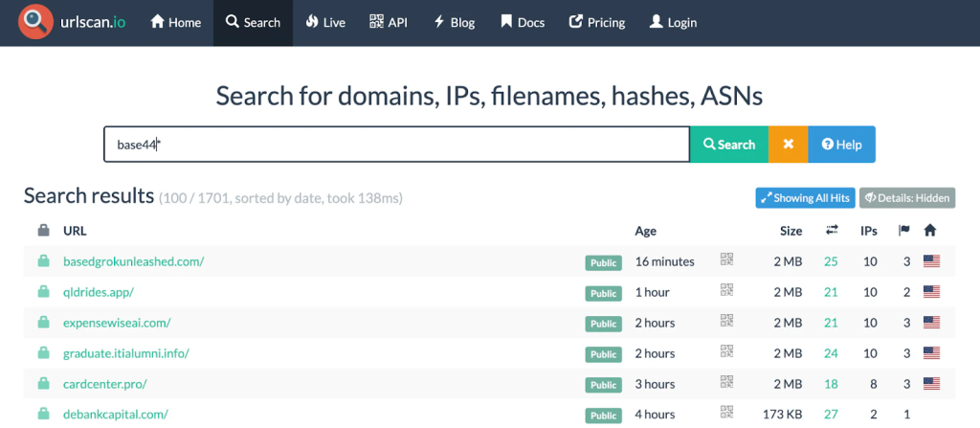Go to the API menu item
980x428 pixels.
point(388,23)
